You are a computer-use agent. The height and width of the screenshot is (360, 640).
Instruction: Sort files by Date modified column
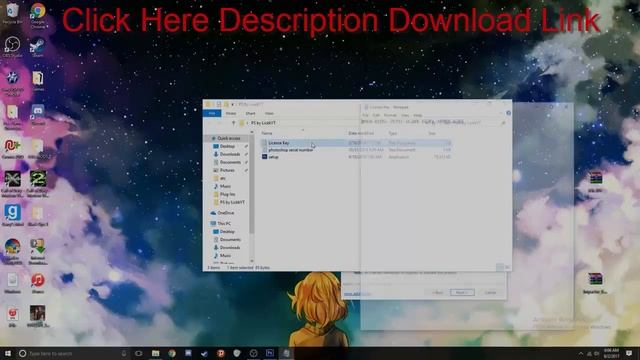(361, 133)
